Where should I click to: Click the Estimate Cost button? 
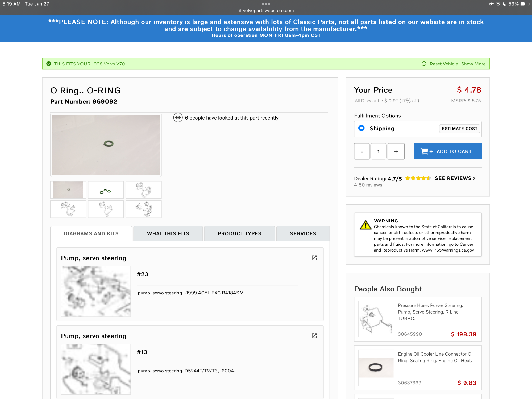click(459, 129)
